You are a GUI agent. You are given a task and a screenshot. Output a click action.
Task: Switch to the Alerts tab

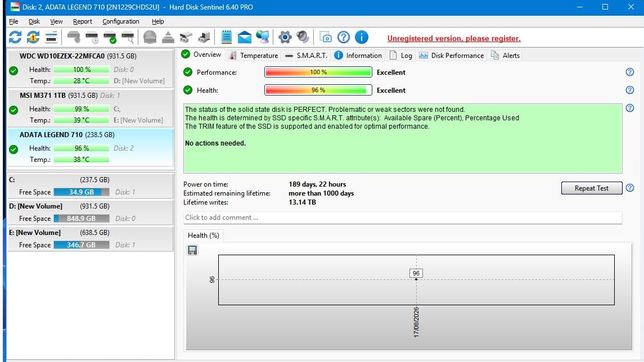tap(505, 56)
